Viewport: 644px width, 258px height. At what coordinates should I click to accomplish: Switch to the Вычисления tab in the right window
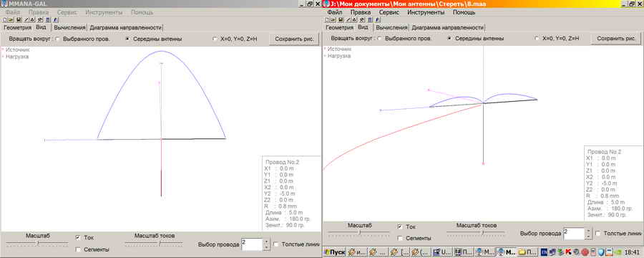pyautogui.click(x=391, y=27)
